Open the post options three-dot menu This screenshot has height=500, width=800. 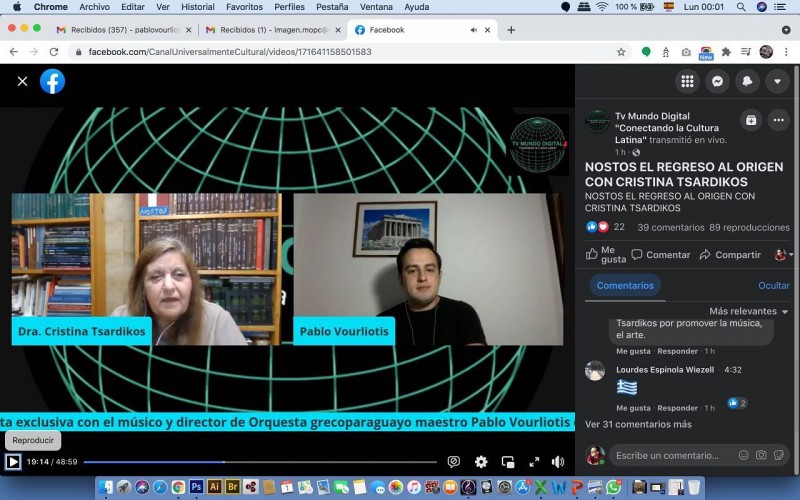778,120
